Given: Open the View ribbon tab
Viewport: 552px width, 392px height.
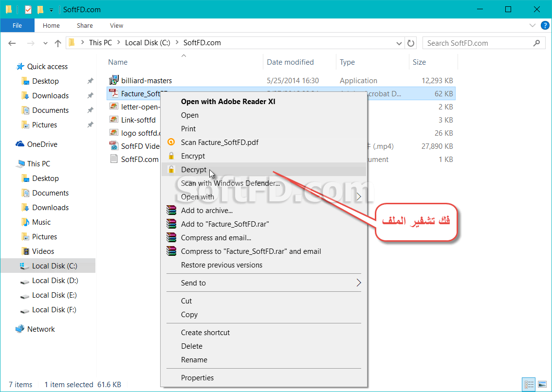Looking at the screenshot, I should tap(116, 25).
